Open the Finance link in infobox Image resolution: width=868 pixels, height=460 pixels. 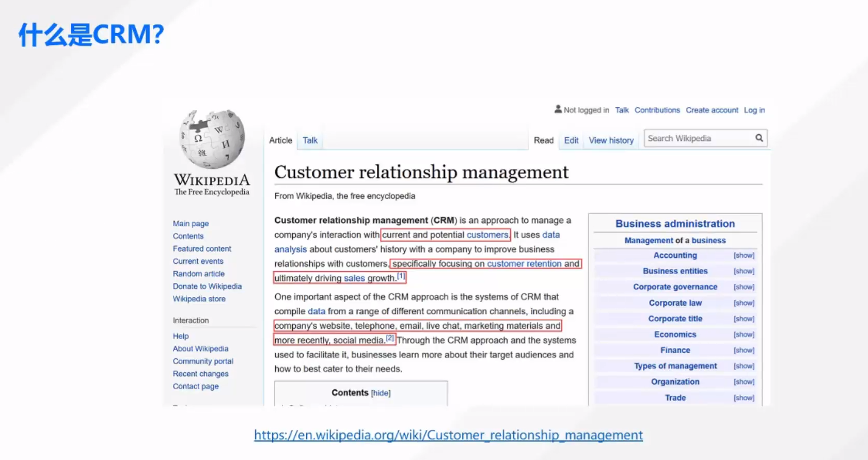pos(675,351)
